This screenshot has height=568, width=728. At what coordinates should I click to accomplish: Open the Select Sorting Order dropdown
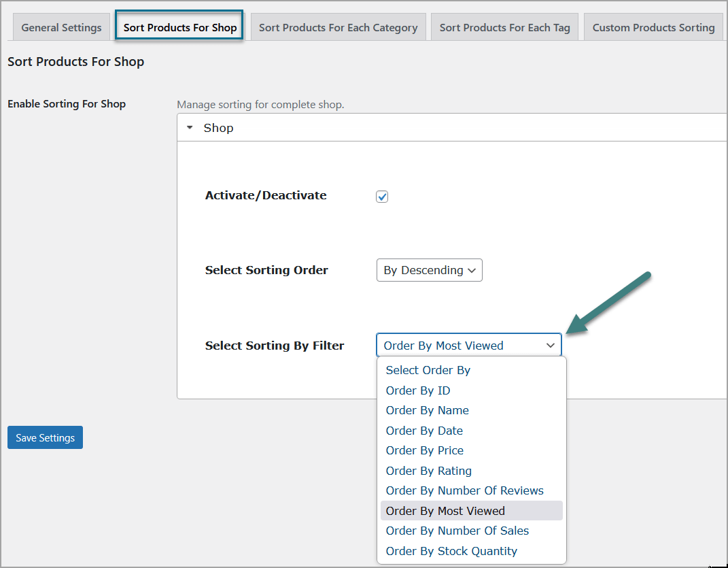[429, 270]
